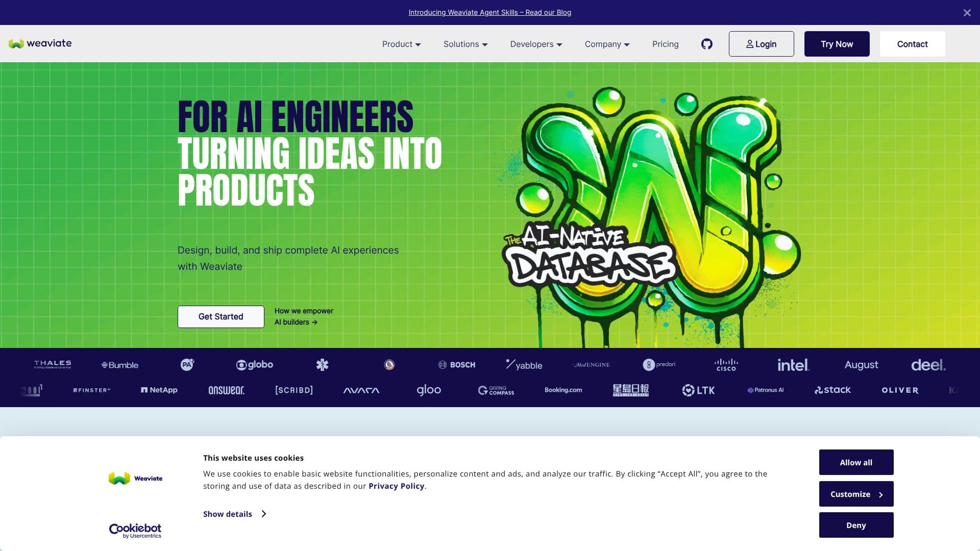Image resolution: width=980 pixels, height=551 pixels.
Task: Click the answear logo
Action: coord(227,390)
